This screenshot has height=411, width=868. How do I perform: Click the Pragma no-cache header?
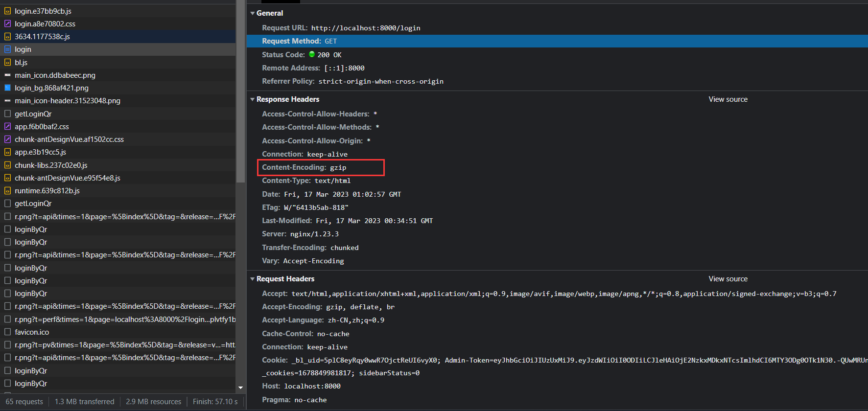coord(294,400)
